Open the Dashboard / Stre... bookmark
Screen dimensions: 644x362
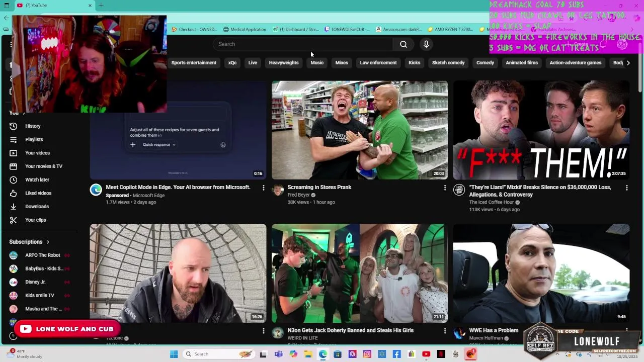296,29
